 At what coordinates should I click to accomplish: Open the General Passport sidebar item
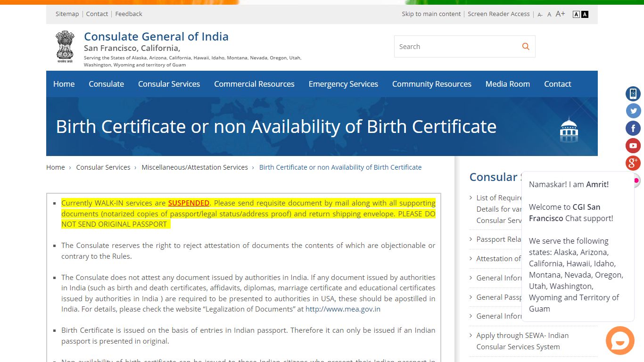[499, 297]
